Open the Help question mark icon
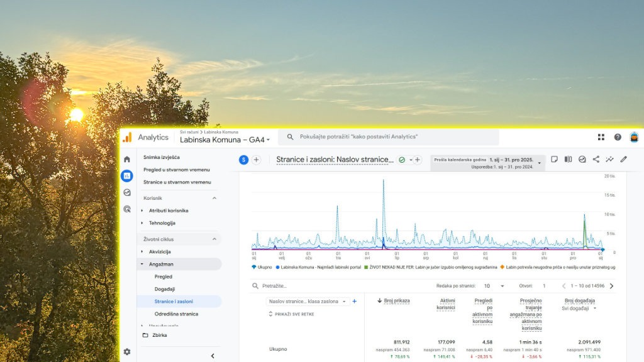644x362 pixels. (x=618, y=137)
